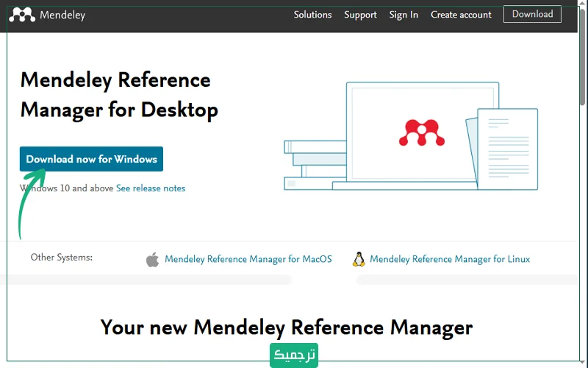The width and height of the screenshot is (588, 368).
Task: Open the See release notes link
Action: pyautogui.click(x=151, y=188)
